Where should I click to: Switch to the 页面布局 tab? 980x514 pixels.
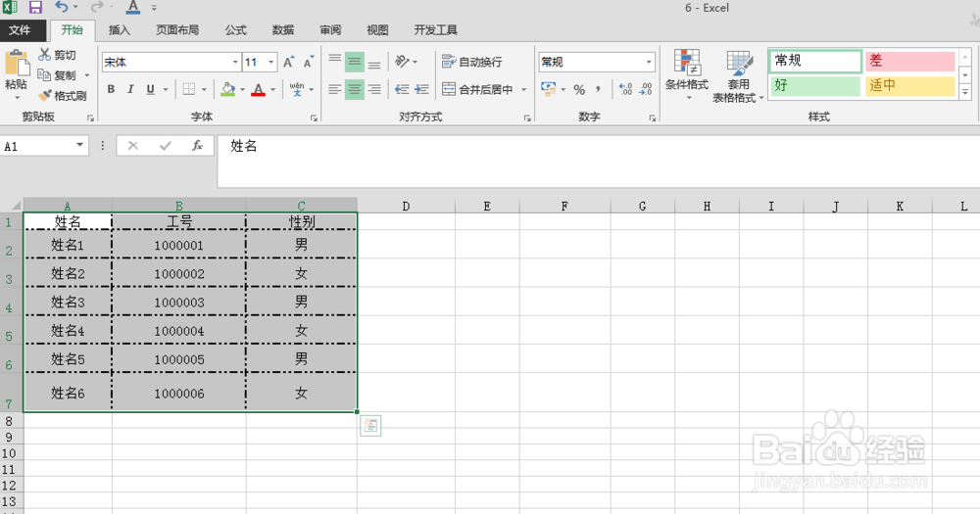177,30
